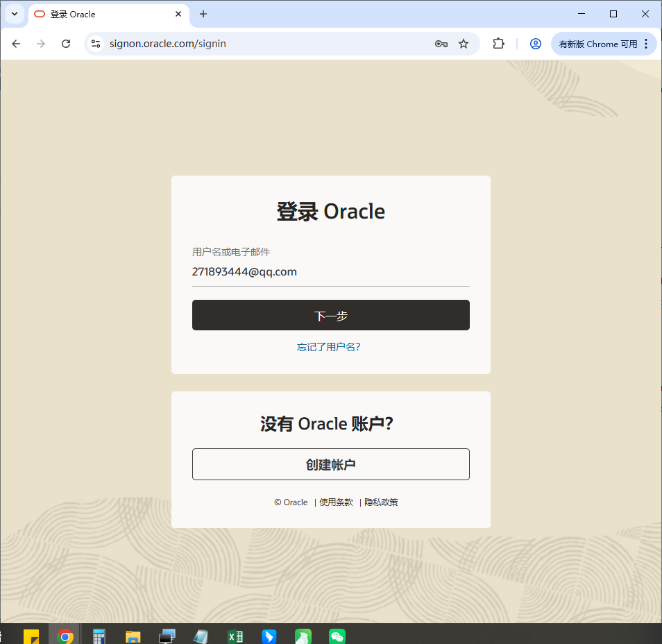
Task: Click the 创建帐户 button
Action: coord(330,464)
